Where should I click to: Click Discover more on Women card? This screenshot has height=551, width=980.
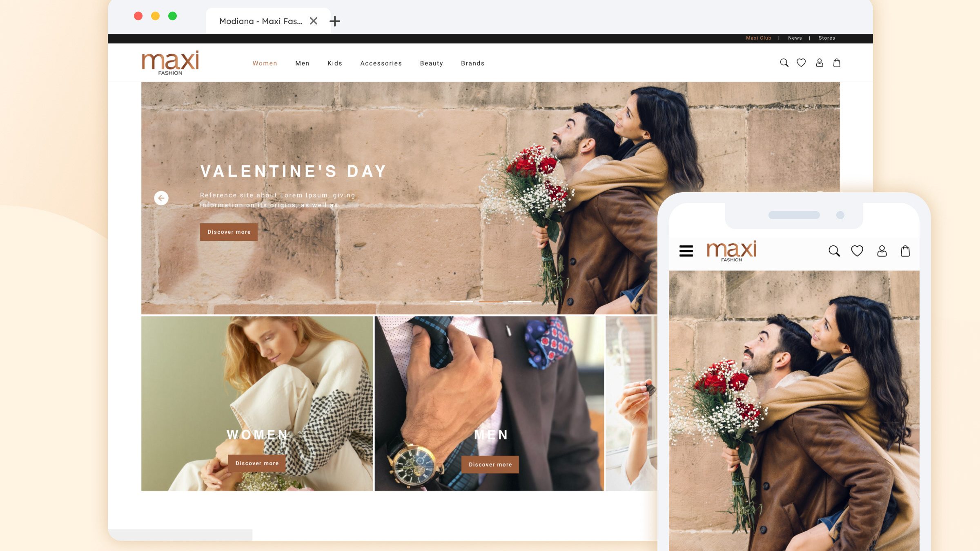257,463
